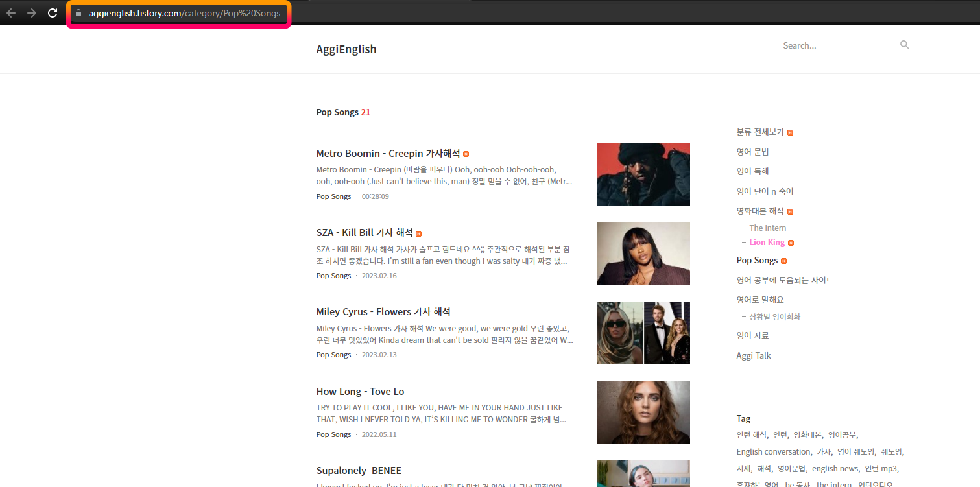
Task: Click Pop Songs label under How Long post
Action: (333, 434)
